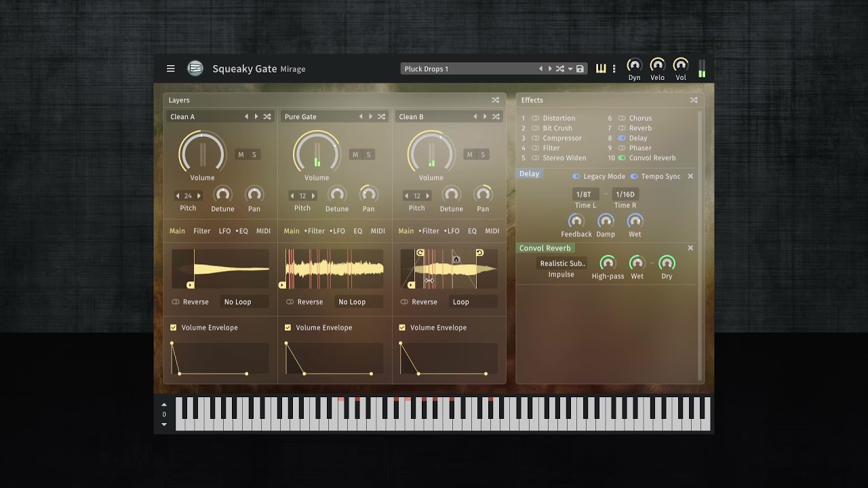Open Clean B Loop mode dropdown

[473, 302]
